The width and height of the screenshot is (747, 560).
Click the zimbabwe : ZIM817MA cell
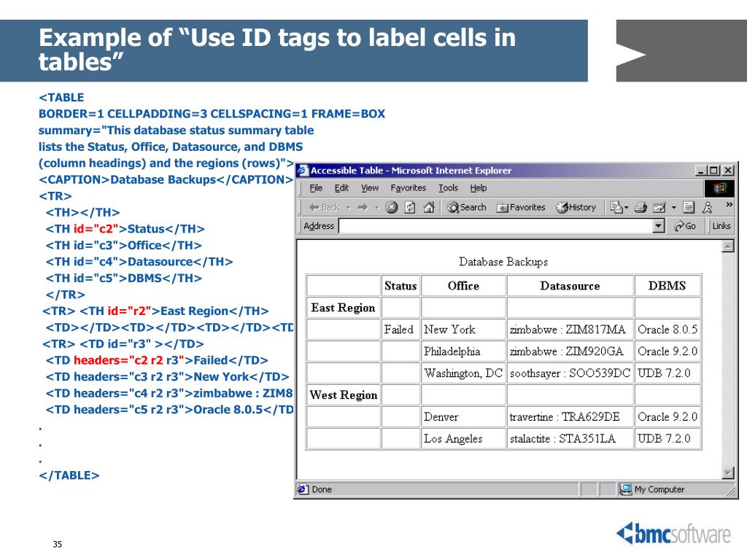pos(570,330)
